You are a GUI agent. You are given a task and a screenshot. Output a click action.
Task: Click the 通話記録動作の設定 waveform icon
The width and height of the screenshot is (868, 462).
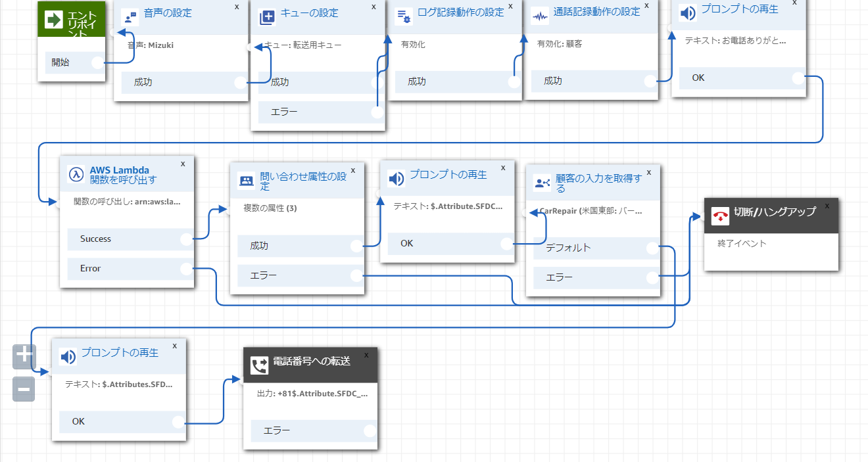tap(540, 14)
